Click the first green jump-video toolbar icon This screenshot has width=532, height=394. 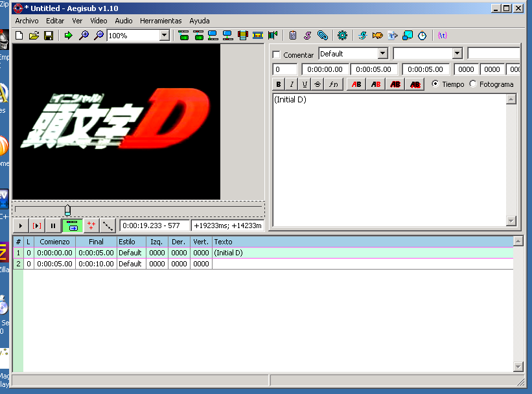pyautogui.click(x=183, y=35)
